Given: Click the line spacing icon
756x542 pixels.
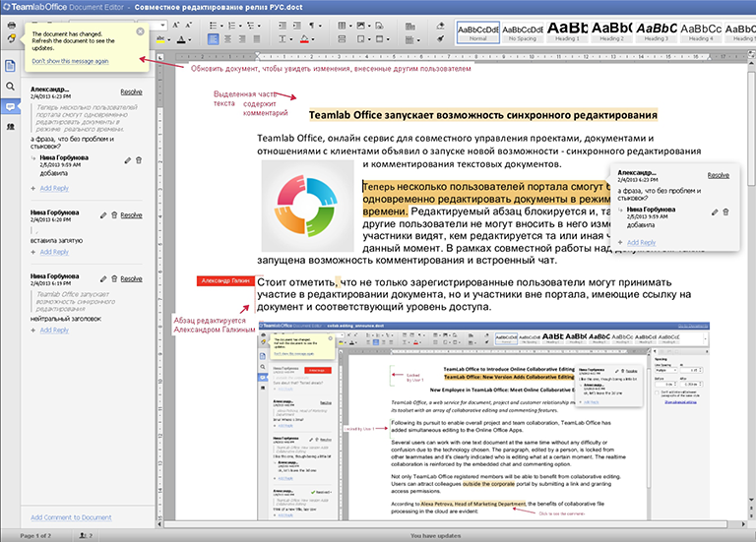Looking at the screenshot, I should click(x=283, y=39).
